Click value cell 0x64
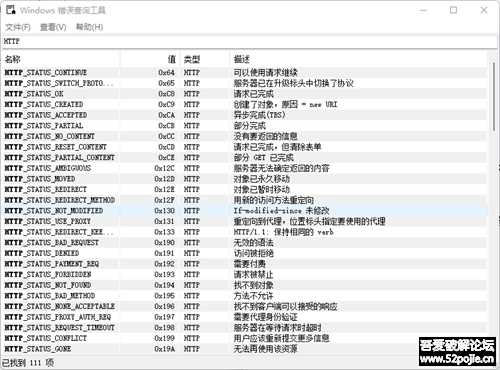This screenshot has height=370, width=500. [x=166, y=72]
